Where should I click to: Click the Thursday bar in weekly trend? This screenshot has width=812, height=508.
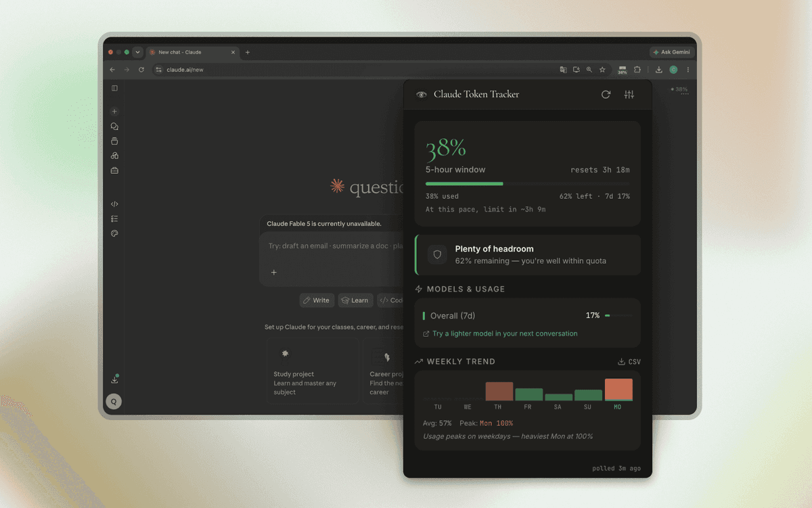point(499,392)
